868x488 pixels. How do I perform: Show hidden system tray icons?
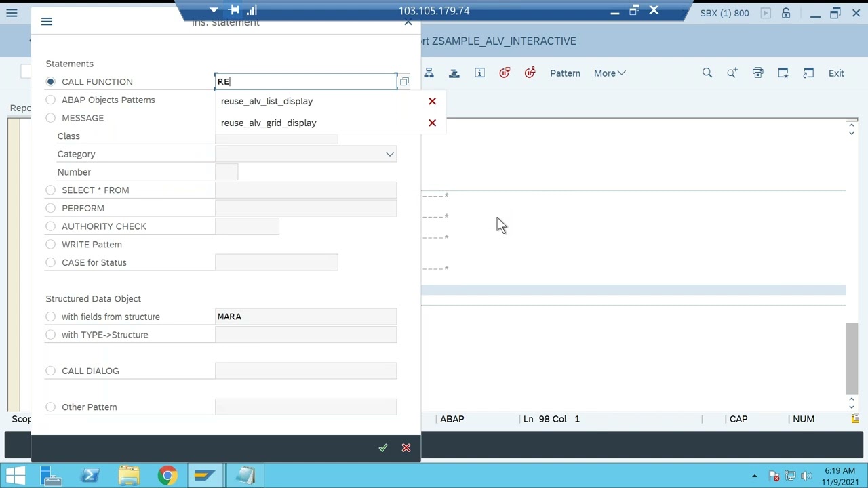tap(755, 476)
